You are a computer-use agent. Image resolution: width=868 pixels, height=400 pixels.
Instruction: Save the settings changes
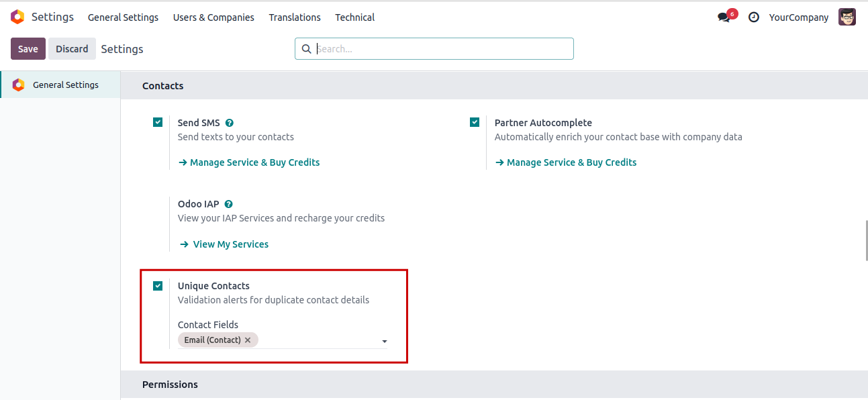[x=28, y=49]
